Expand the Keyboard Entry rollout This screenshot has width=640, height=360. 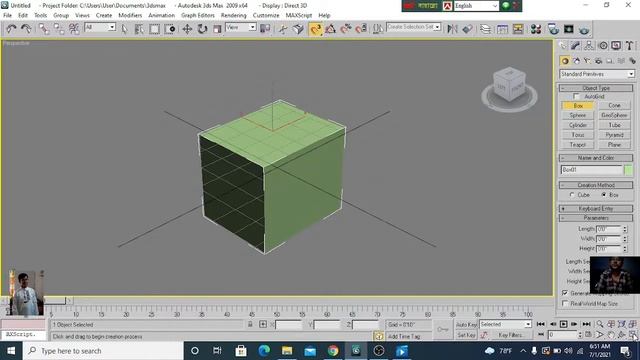596,209
